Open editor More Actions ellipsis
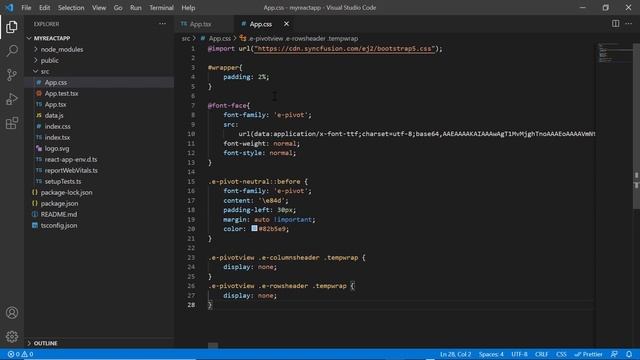Screen dimensions: 640x360 tap(629, 24)
